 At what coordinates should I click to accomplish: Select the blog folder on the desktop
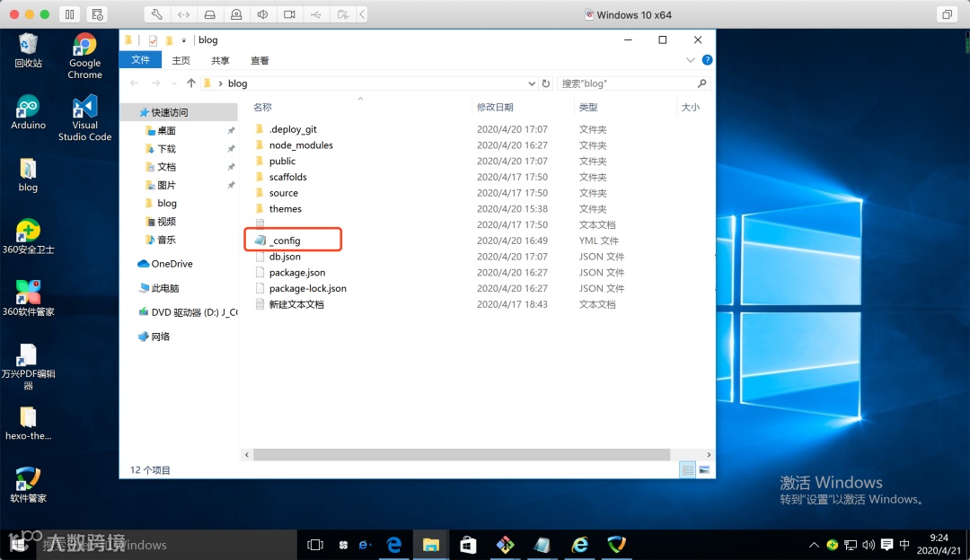(28, 175)
